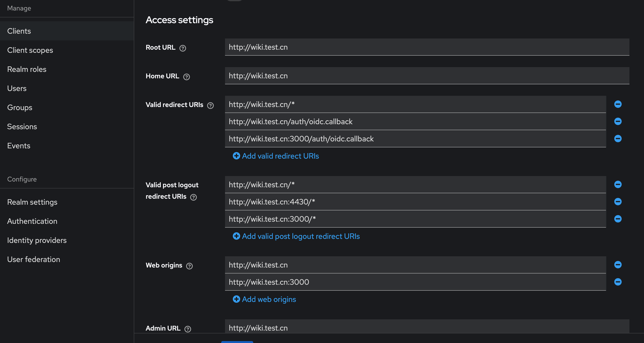Click the remove icon for http://wiki.test.cn/*
Viewport: 644px width, 343px height.
[618, 104]
